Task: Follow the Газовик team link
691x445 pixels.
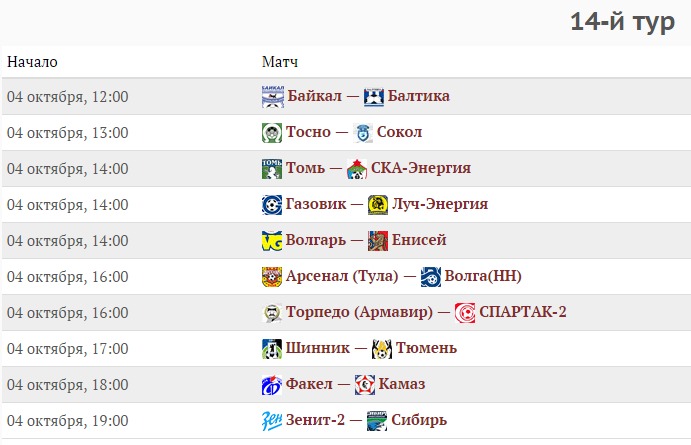Action: (x=317, y=205)
